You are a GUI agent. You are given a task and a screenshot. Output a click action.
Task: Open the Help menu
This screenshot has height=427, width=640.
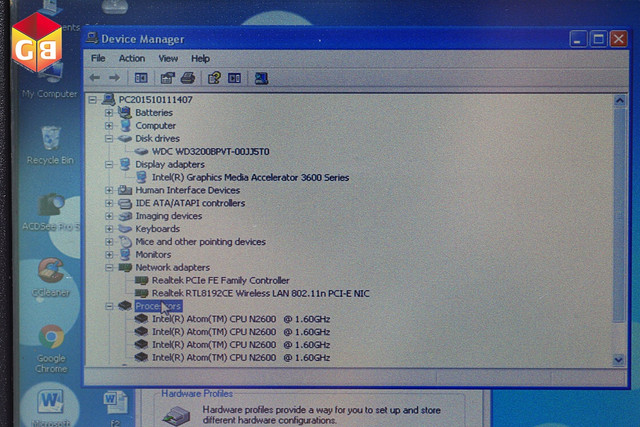[200, 58]
